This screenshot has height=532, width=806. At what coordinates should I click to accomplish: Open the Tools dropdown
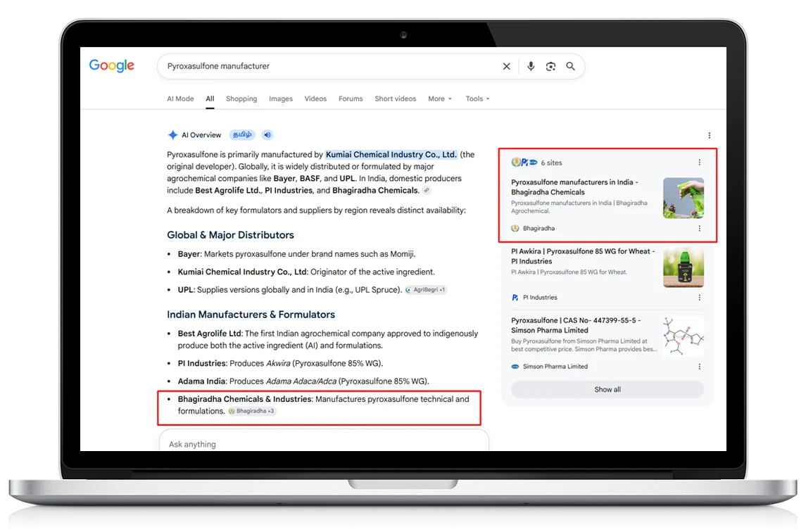coord(477,99)
